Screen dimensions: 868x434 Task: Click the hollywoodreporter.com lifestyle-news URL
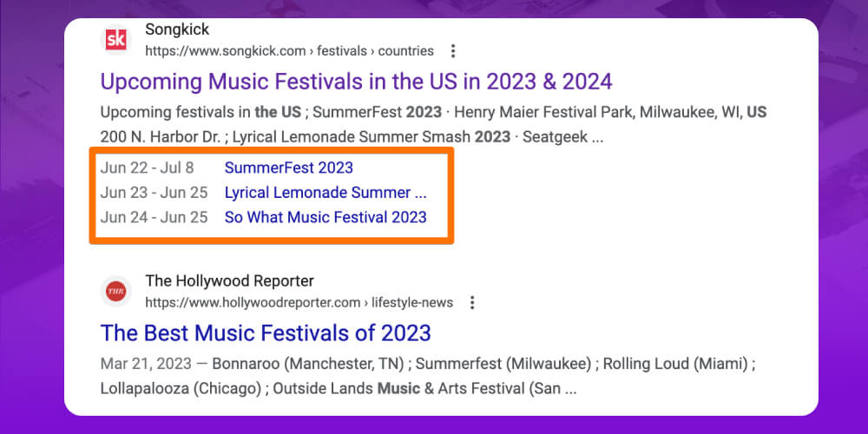click(x=299, y=303)
